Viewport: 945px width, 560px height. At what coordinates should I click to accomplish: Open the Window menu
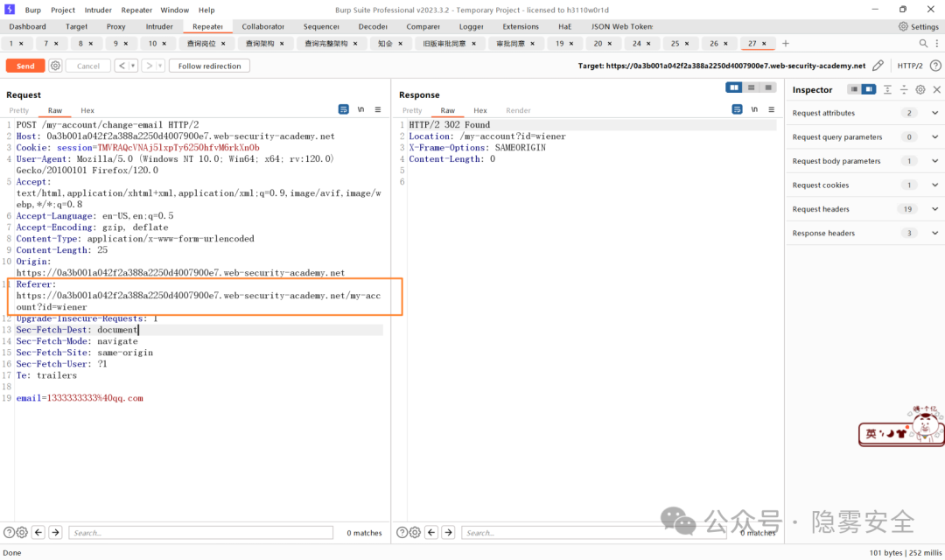point(175,10)
